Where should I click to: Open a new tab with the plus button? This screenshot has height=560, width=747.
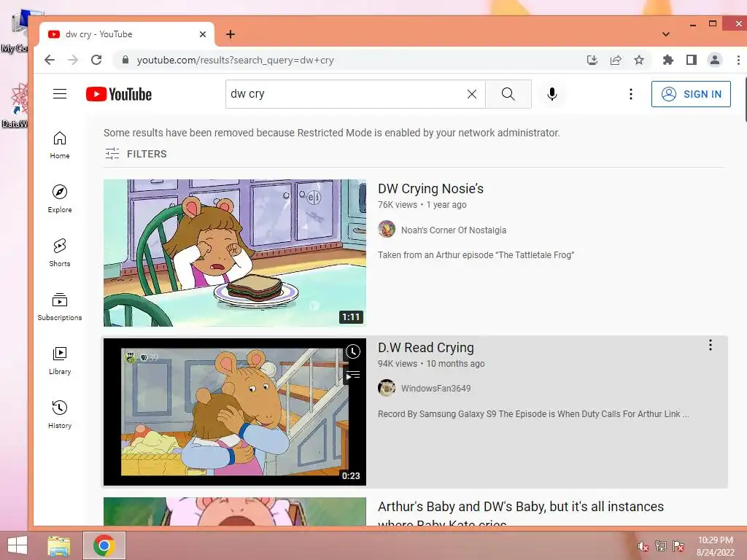coord(230,34)
